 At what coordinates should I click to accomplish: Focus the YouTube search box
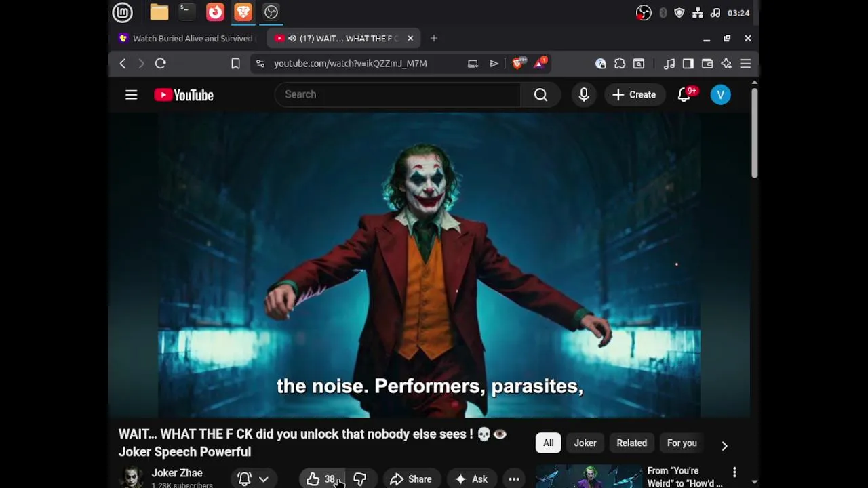(397, 95)
